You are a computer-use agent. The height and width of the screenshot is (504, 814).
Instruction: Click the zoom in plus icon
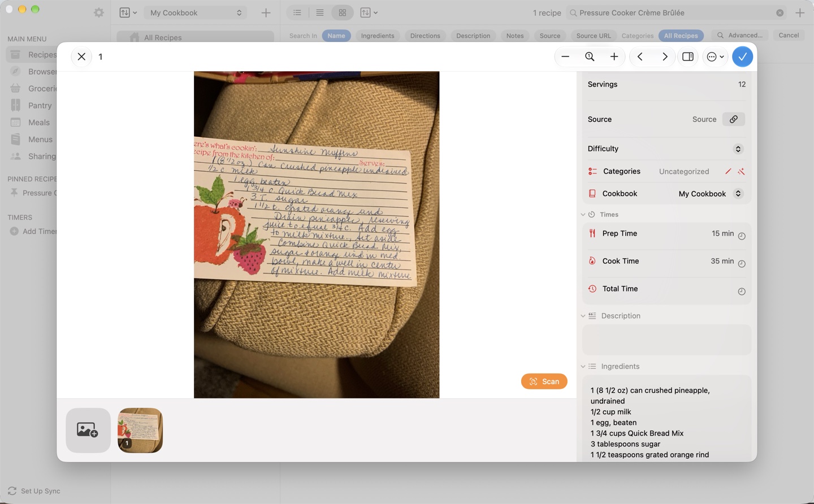pyautogui.click(x=614, y=57)
